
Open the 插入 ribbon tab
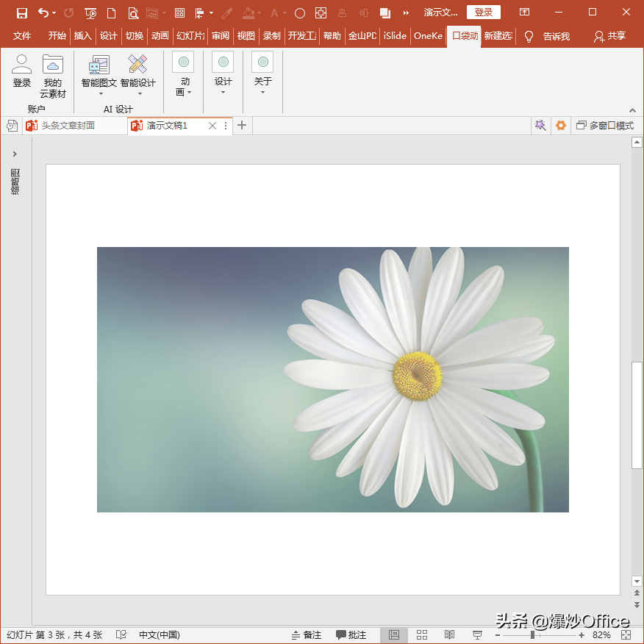tap(82, 36)
